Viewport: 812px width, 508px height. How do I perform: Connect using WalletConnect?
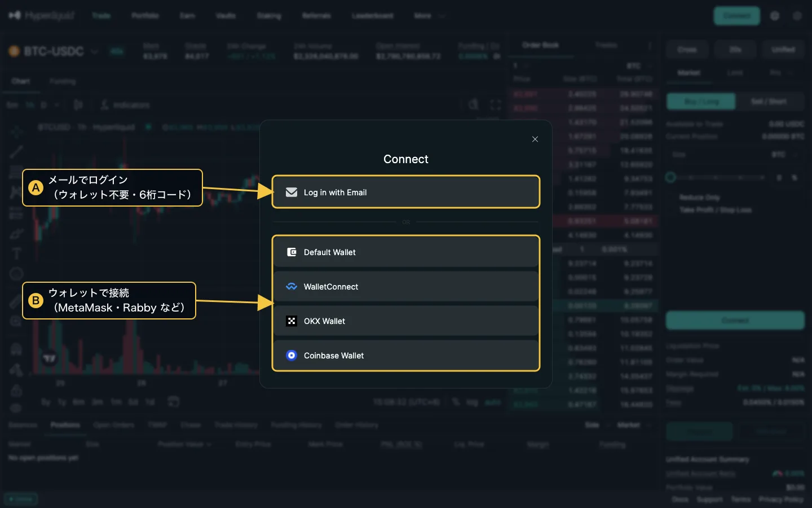coord(406,287)
